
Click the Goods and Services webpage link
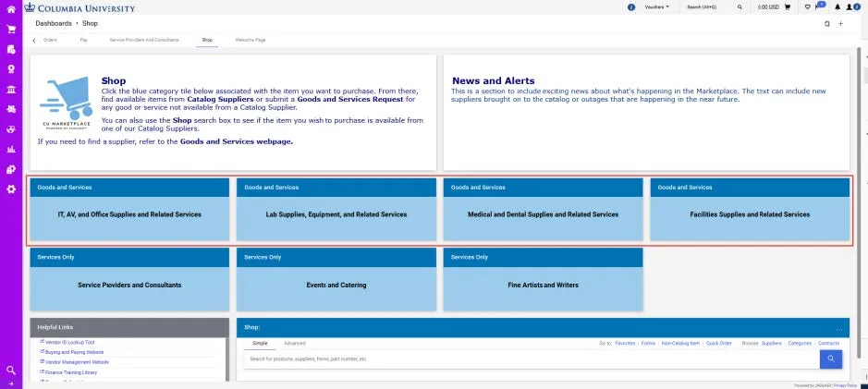[x=237, y=141]
